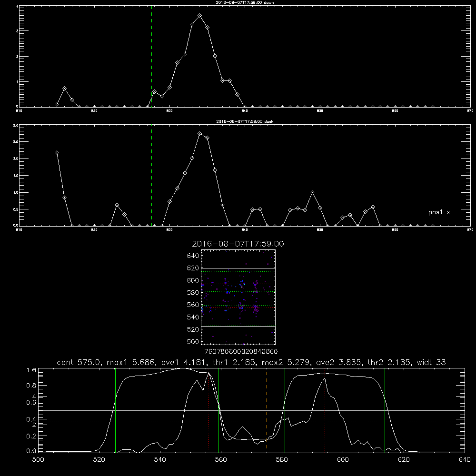Click the '2016-08-07T17:59:00 dusk' plot title
Screen dimensions: 476x476
(x=245, y=121)
